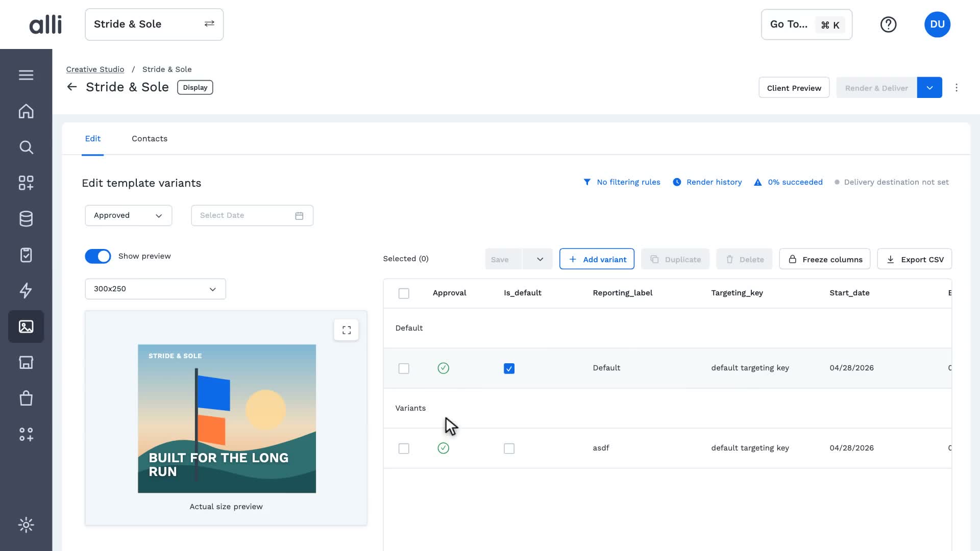
Task: Click the lightning bolt sidebar icon
Action: (x=26, y=290)
